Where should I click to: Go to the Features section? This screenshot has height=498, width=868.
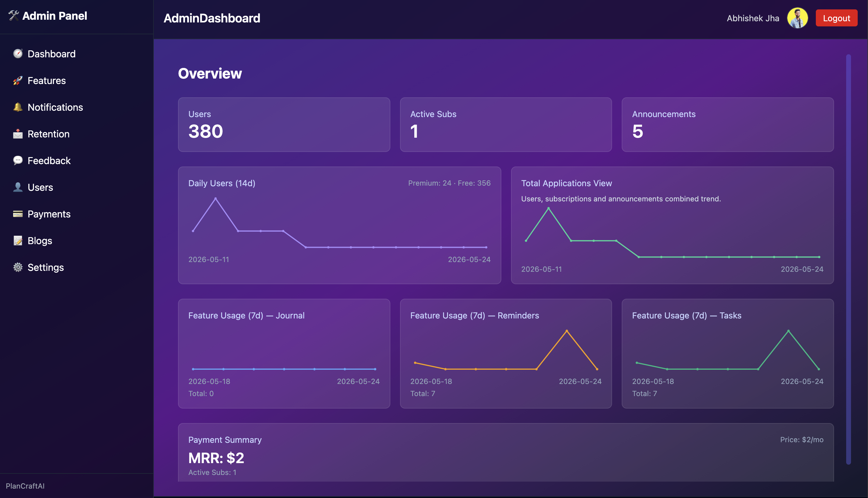pyautogui.click(x=77, y=80)
